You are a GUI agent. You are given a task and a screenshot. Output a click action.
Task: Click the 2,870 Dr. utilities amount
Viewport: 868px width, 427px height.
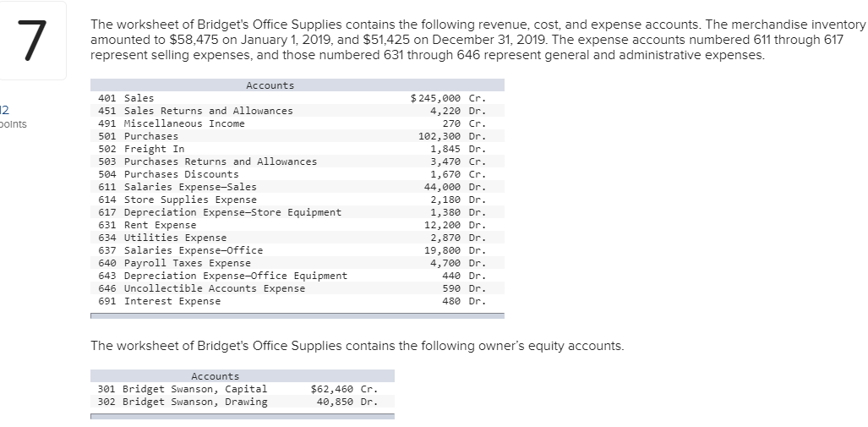458,238
